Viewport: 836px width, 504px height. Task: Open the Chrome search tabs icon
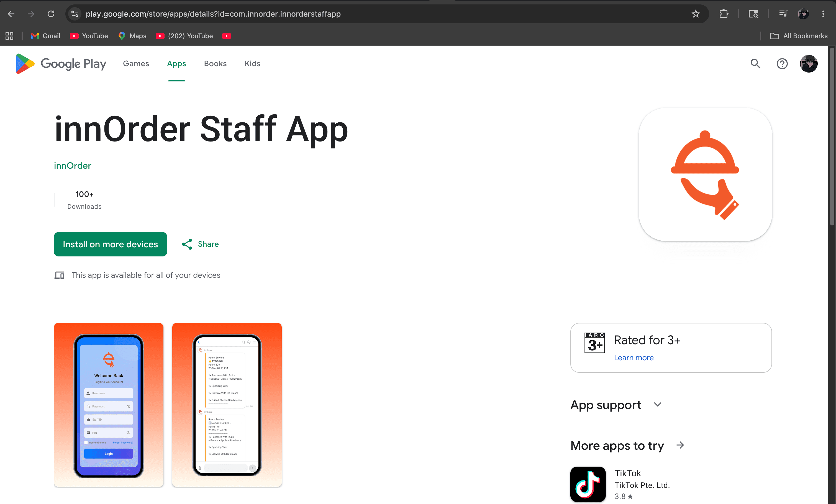click(753, 14)
